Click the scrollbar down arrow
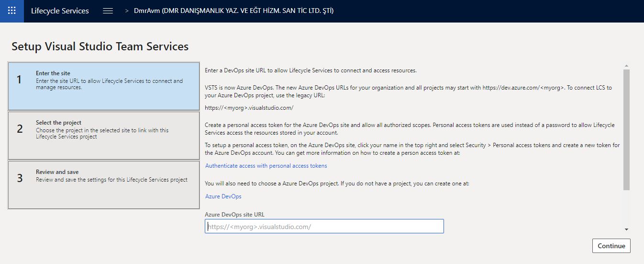This screenshot has width=644, height=264. [x=626, y=230]
